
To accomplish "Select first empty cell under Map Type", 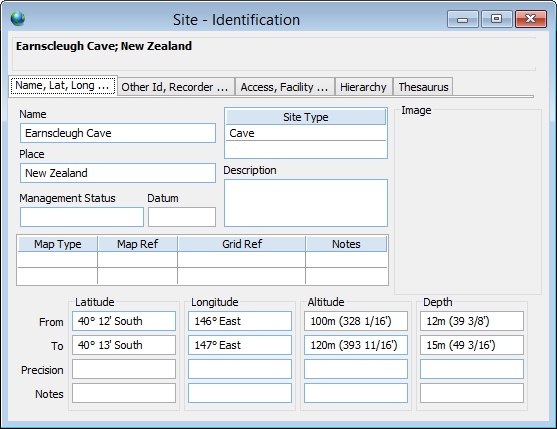I will (x=58, y=260).
